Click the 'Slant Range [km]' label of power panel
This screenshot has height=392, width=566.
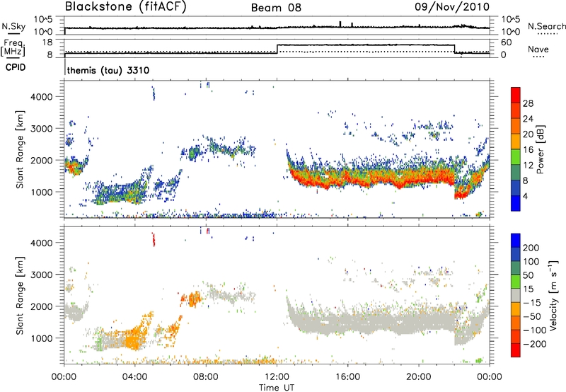coord(20,149)
